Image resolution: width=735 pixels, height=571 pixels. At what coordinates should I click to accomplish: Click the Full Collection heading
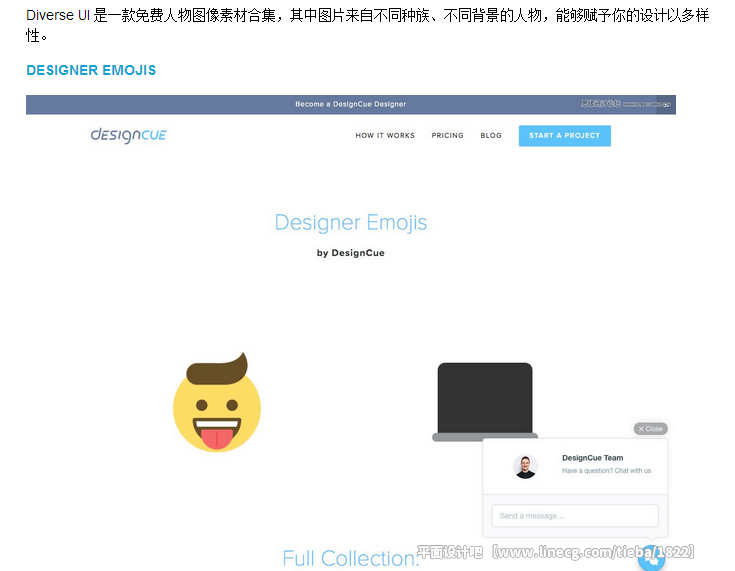tap(351, 558)
